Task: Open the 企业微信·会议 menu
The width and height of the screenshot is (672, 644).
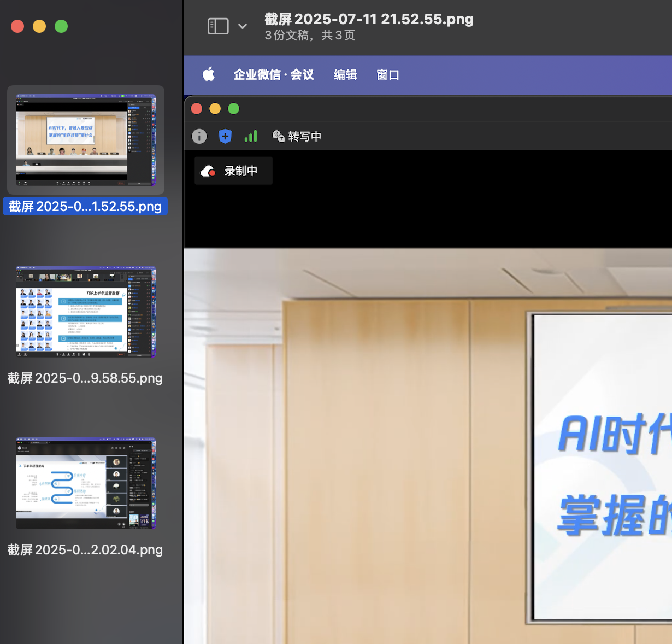Action: coord(274,74)
